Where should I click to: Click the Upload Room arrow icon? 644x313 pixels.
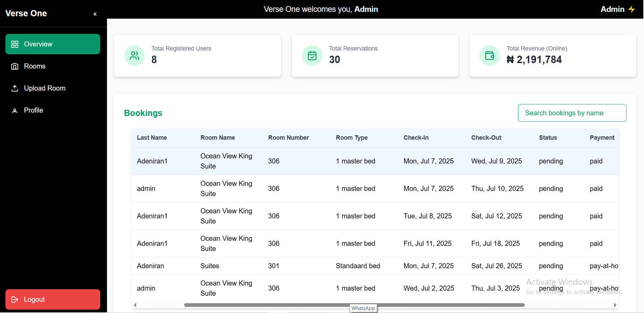pyautogui.click(x=15, y=88)
